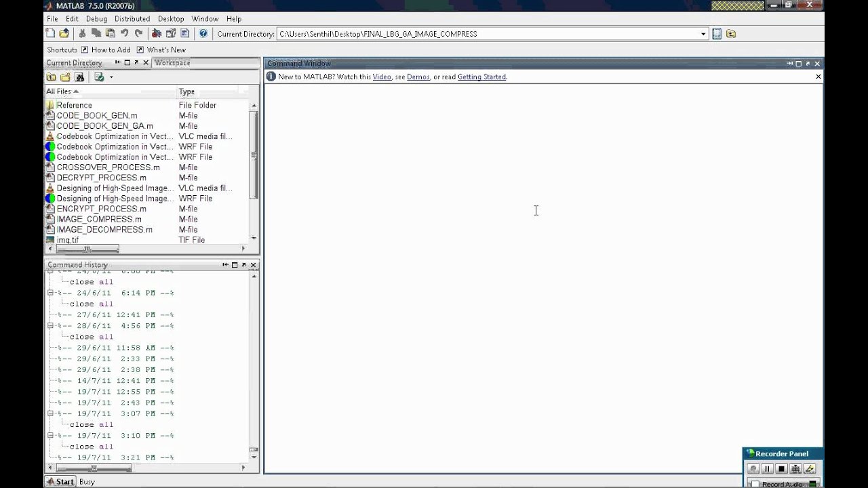Click the directory reports icon
This screenshot has width=868, height=488.
(99, 77)
